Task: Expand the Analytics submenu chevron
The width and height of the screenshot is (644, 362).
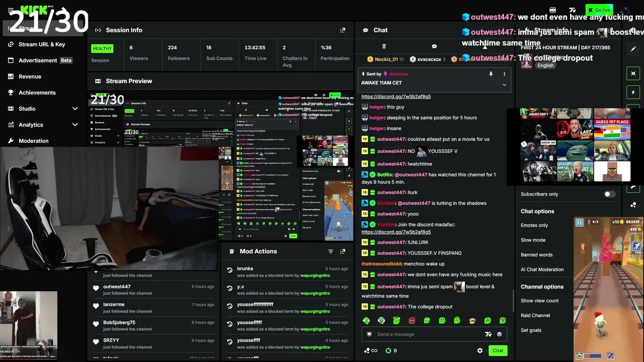Action: 75,125
